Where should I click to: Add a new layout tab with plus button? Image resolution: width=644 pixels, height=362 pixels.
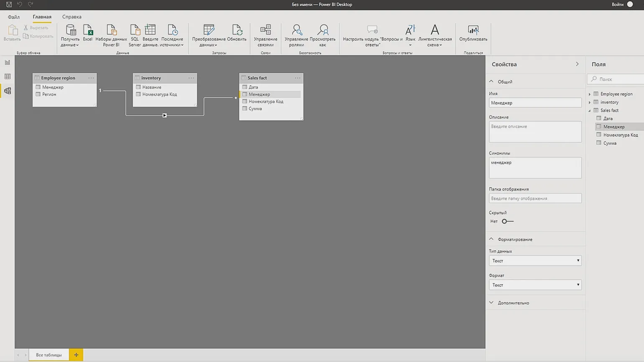76,354
